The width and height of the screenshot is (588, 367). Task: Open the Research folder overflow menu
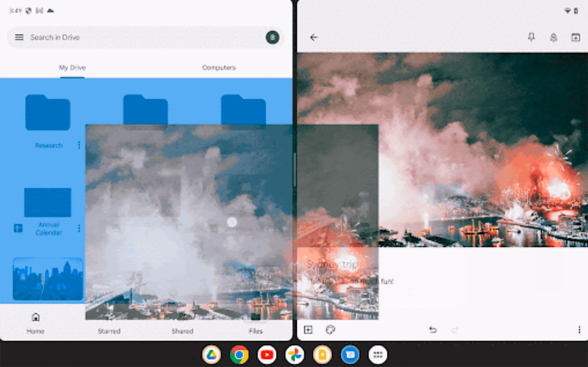79,145
